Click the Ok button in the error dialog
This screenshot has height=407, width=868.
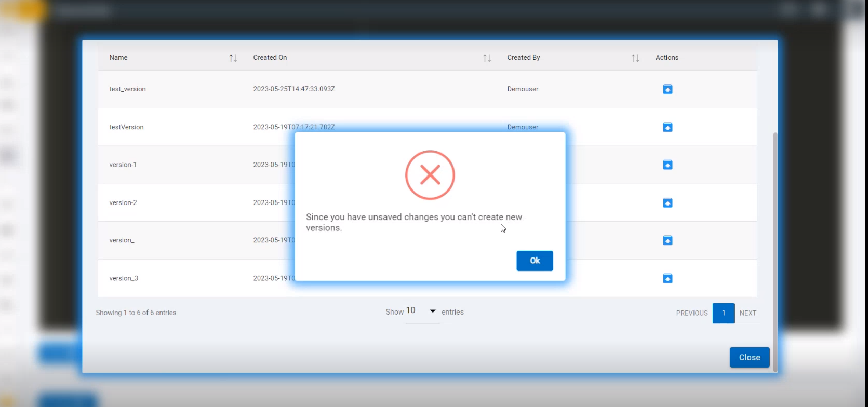pyautogui.click(x=535, y=261)
